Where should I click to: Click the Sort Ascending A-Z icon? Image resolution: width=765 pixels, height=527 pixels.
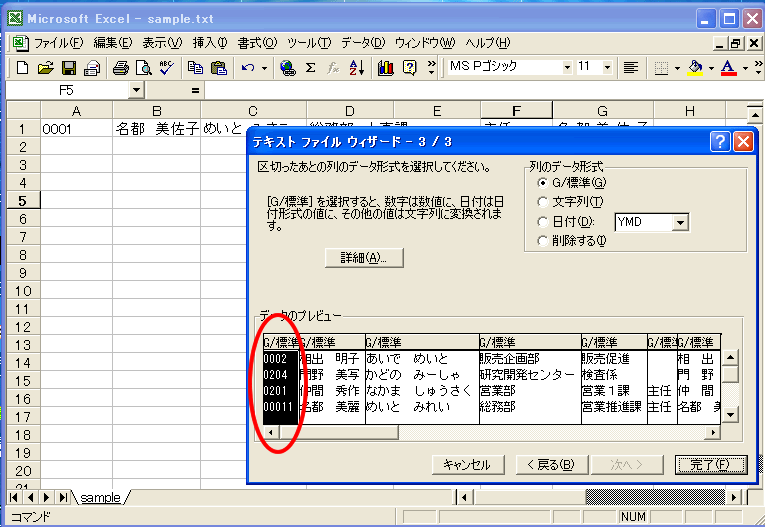(357, 68)
